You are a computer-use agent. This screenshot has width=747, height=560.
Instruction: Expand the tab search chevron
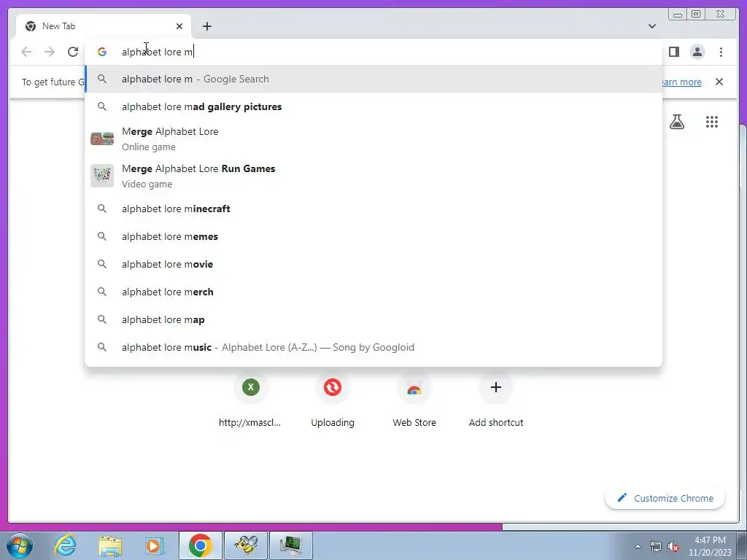(x=651, y=26)
